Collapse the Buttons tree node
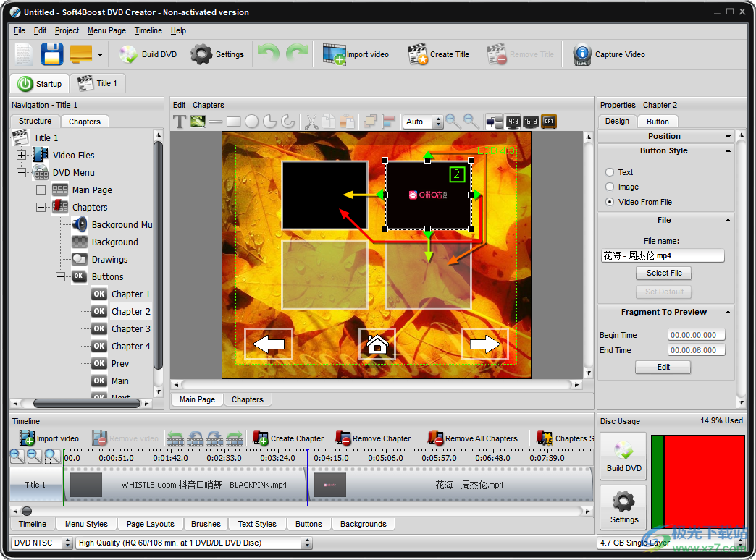Screen dimensions: 756x560 pos(60,276)
